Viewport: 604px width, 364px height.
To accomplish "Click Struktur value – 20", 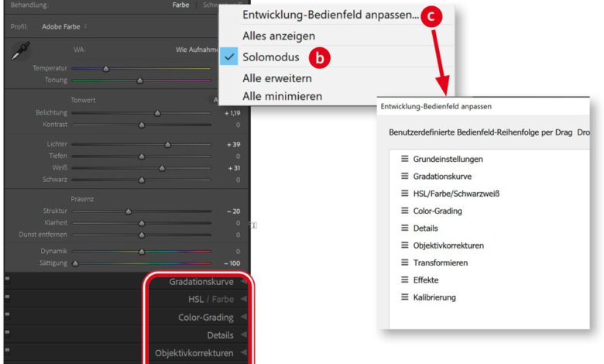I will [x=233, y=211].
